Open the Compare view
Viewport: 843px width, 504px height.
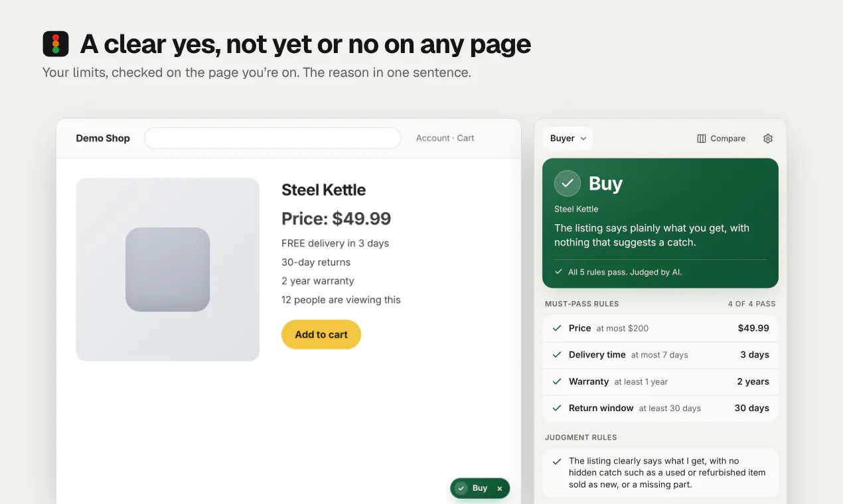[721, 139]
